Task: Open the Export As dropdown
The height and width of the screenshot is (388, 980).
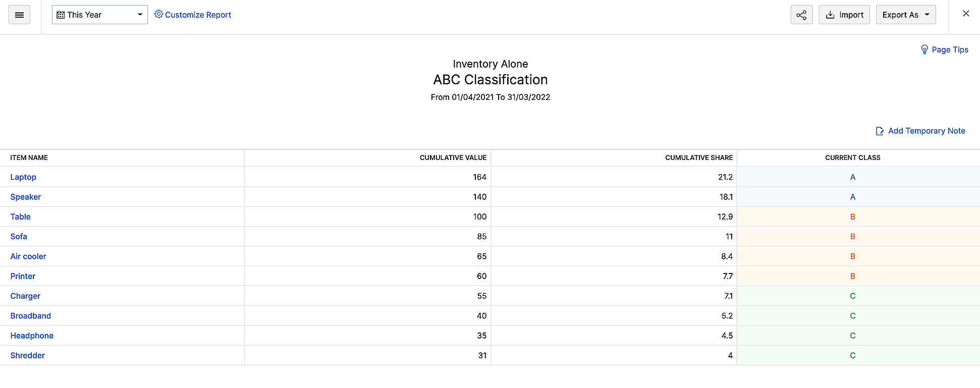Action: pos(906,15)
